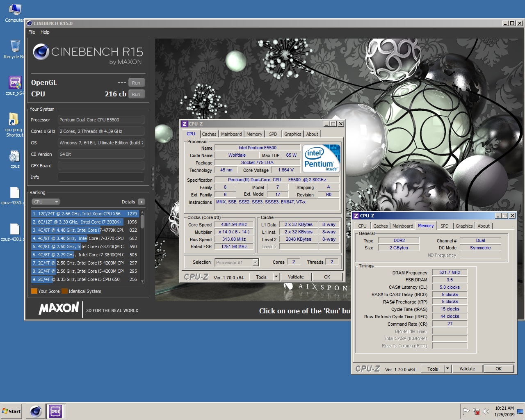525x420 pixels.
Task: Click the ranking scrollbar down arrow
Action: (142, 281)
